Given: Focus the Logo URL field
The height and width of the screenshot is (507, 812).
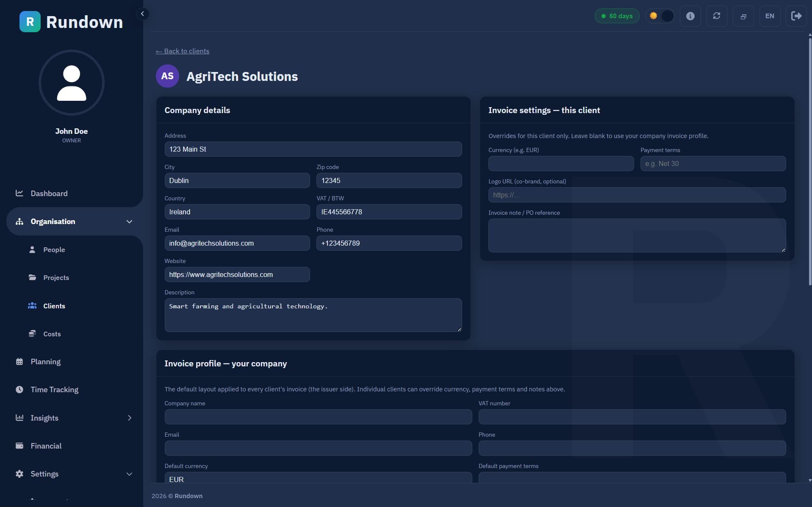Looking at the screenshot, I should coord(637,195).
